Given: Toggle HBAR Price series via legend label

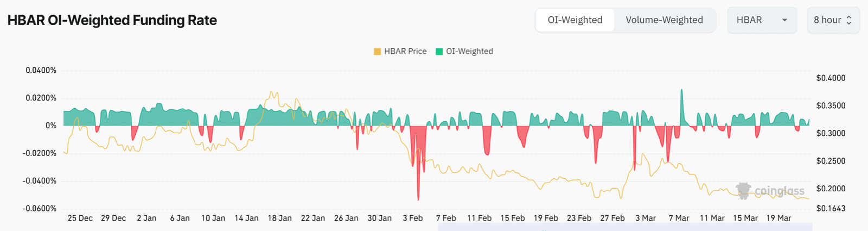Looking at the screenshot, I should (x=405, y=52).
